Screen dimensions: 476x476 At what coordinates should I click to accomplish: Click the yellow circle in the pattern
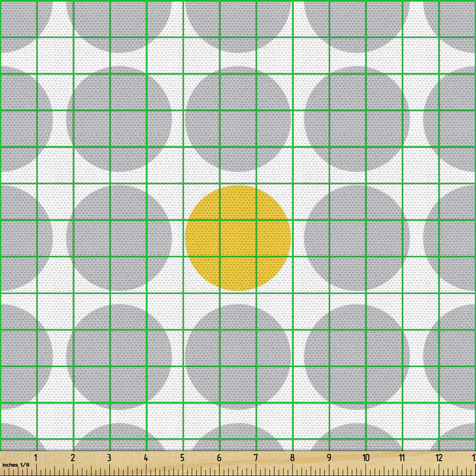coord(238,238)
